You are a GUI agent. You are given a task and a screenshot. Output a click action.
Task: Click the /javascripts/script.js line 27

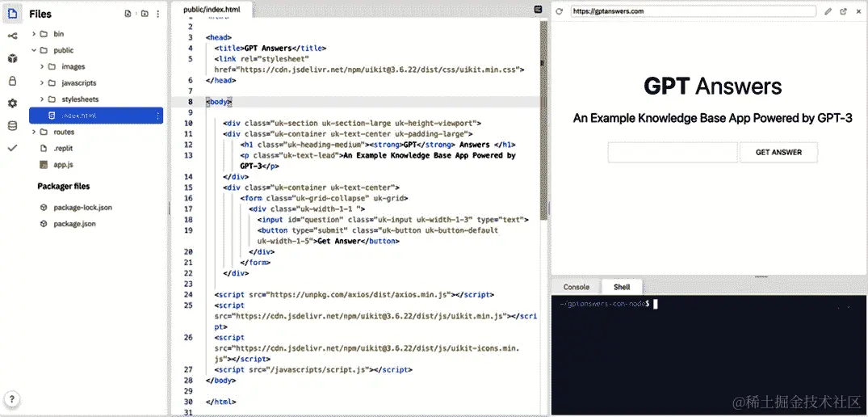coord(313,369)
